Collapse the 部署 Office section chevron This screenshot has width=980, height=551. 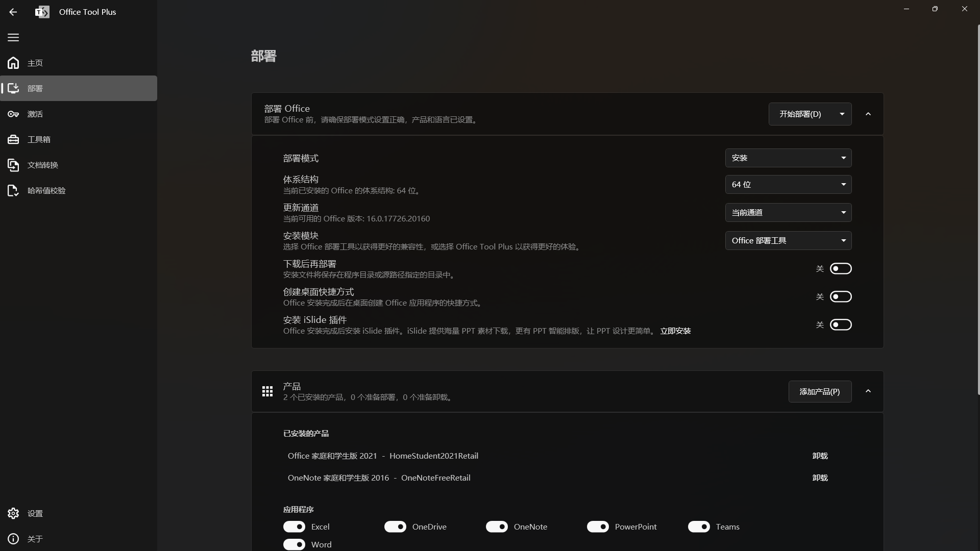click(868, 114)
